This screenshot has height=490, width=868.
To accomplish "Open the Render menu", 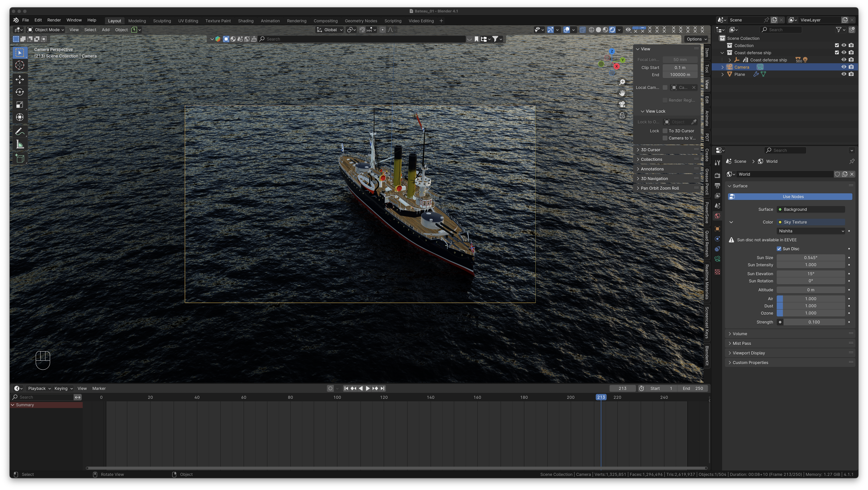I will tap(54, 20).
